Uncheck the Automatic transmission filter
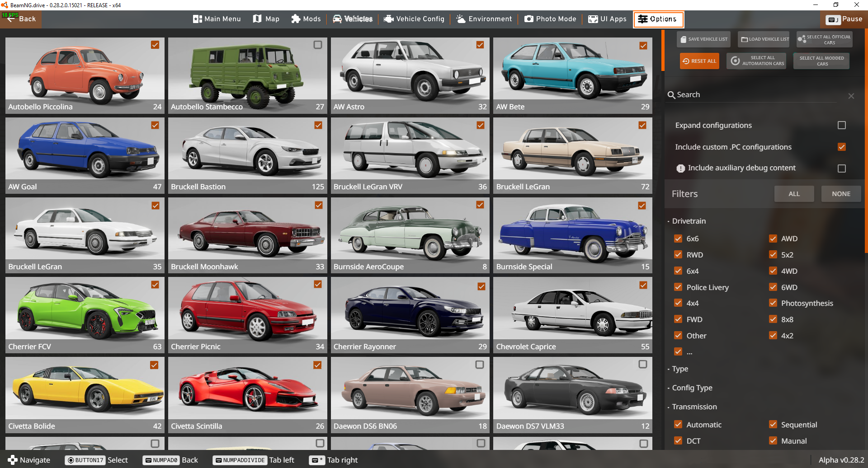The height and width of the screenshot is (468, 868). (x=678, y=424)
